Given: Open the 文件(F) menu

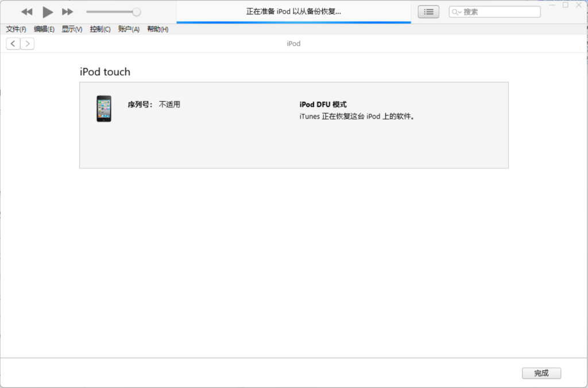Looking at the screenshot, I should (16, 29).
